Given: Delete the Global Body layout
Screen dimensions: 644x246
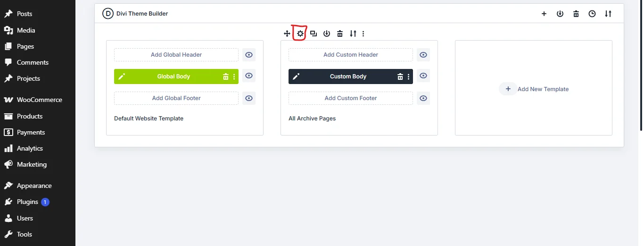Looking at the screenshot, I should [226, 76].
